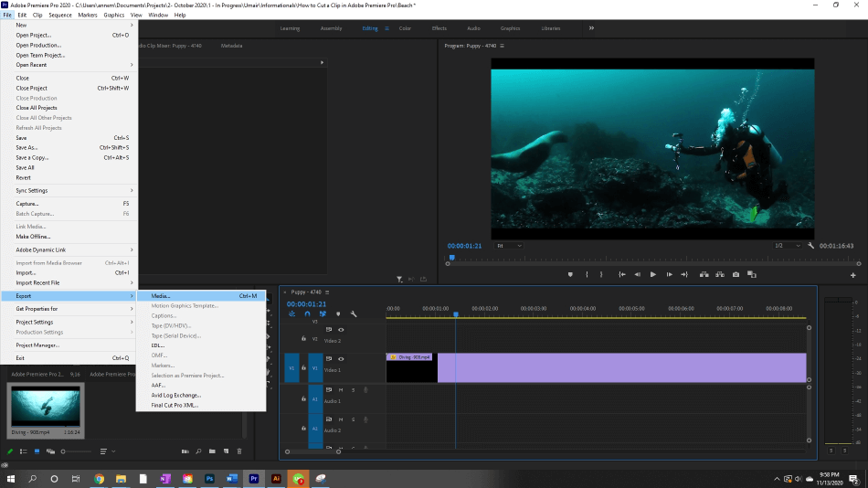Click the Program monitor scrub bar playhead
This screenshot has width=868, height=488.
pos(451,258)
